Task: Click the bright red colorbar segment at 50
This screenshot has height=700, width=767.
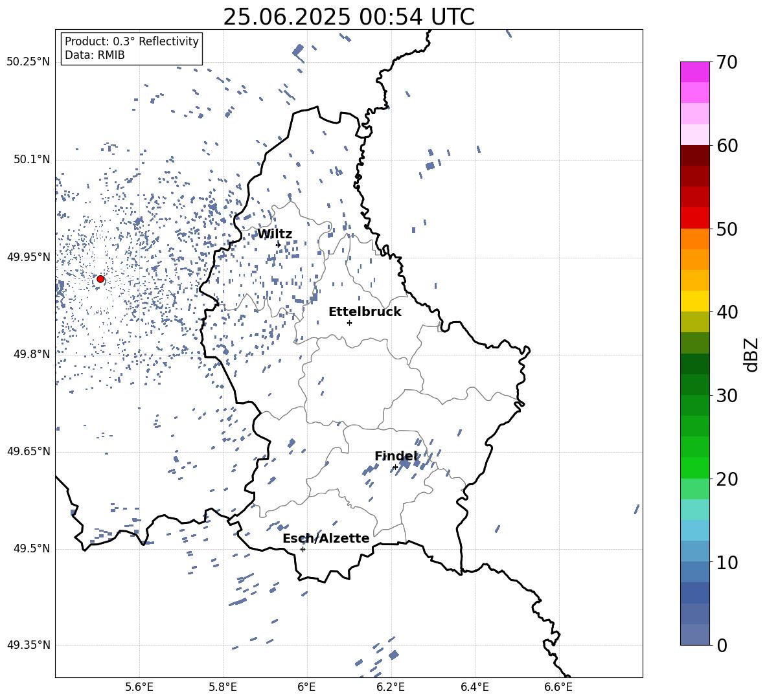Action: (x=694, y=218)
